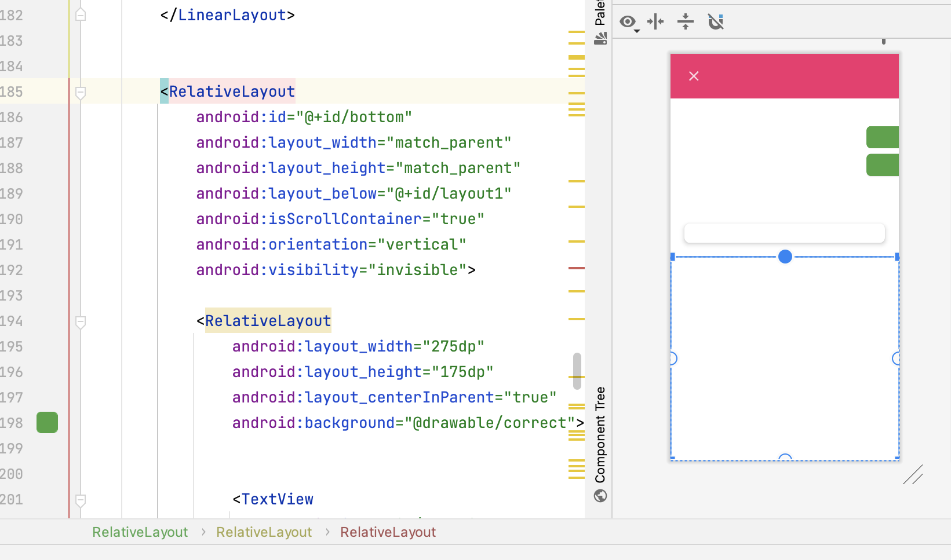Image resolution: width=951 pixels, height=560 pixels.
Task: Click line number 192 in gutter
Action: (12, 270)
